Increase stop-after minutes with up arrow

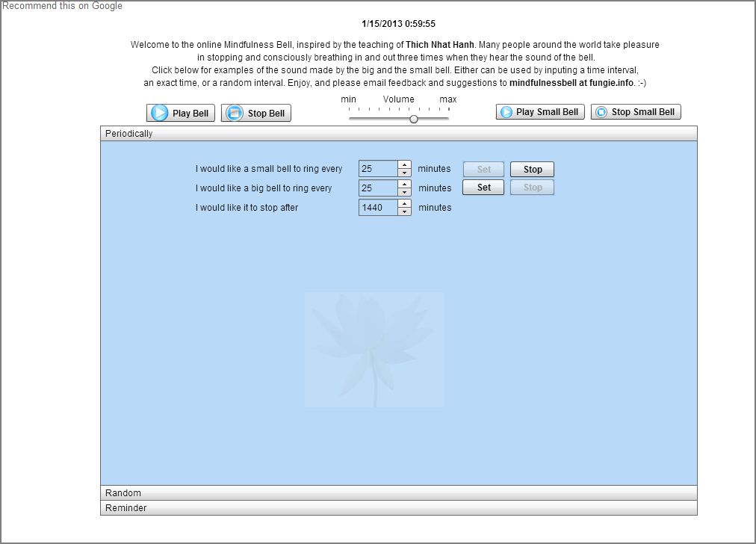pos(404,203)
